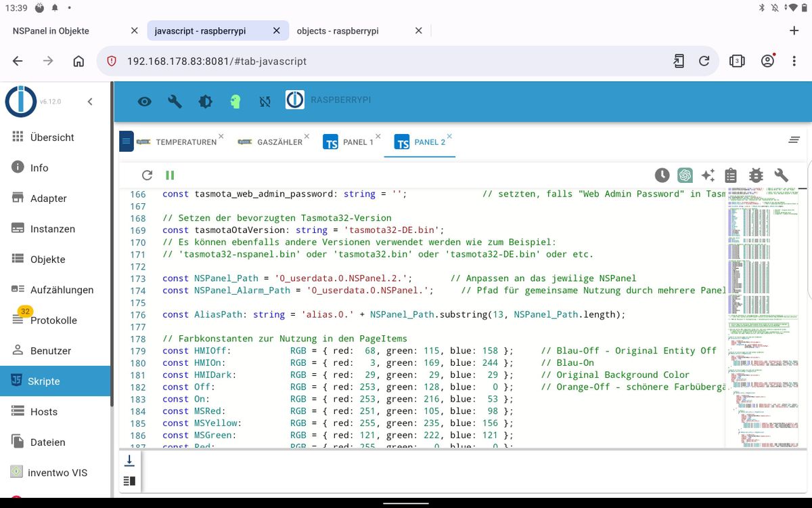812x508 pixels.
Task: Open Instanzen in sidebar
Action: [x=55, y=228]
